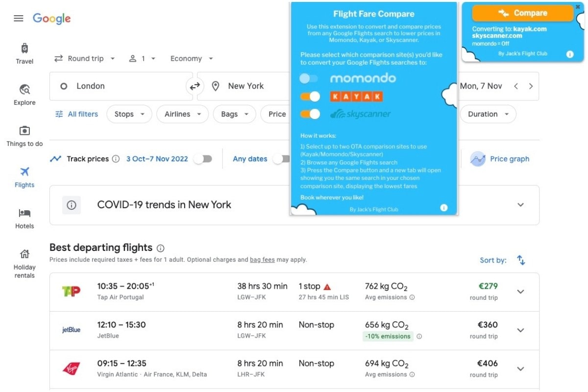Expand the COVID-19 trends in New York panel

tap(520, 205)
